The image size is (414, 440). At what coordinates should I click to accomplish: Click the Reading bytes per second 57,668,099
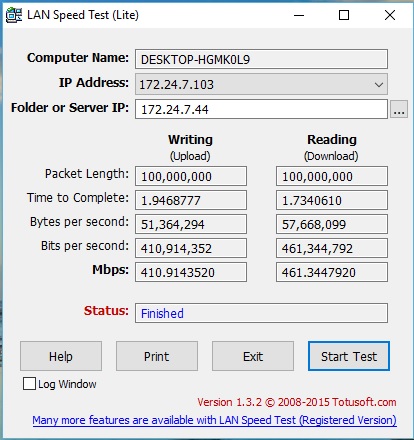[332, 224]
